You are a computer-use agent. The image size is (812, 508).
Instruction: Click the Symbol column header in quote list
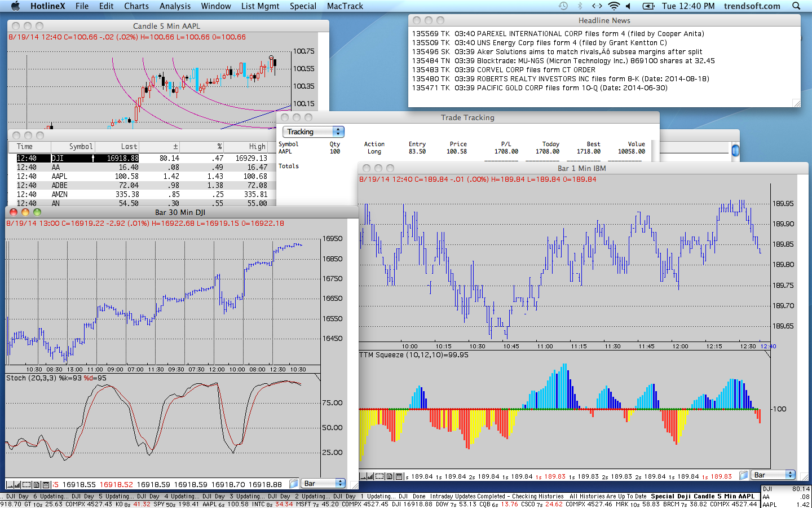pos(73,147)
